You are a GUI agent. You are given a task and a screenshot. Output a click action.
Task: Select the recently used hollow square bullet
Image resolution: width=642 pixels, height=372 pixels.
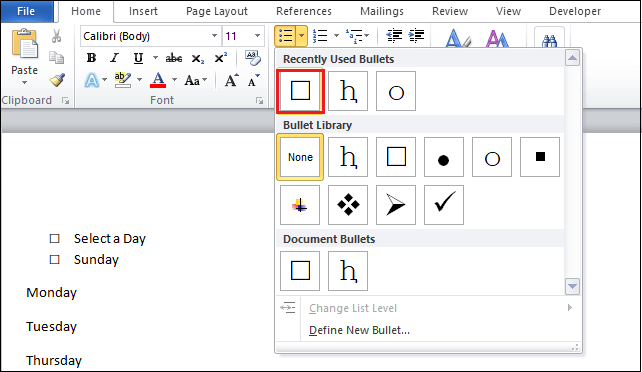[300, 91]
